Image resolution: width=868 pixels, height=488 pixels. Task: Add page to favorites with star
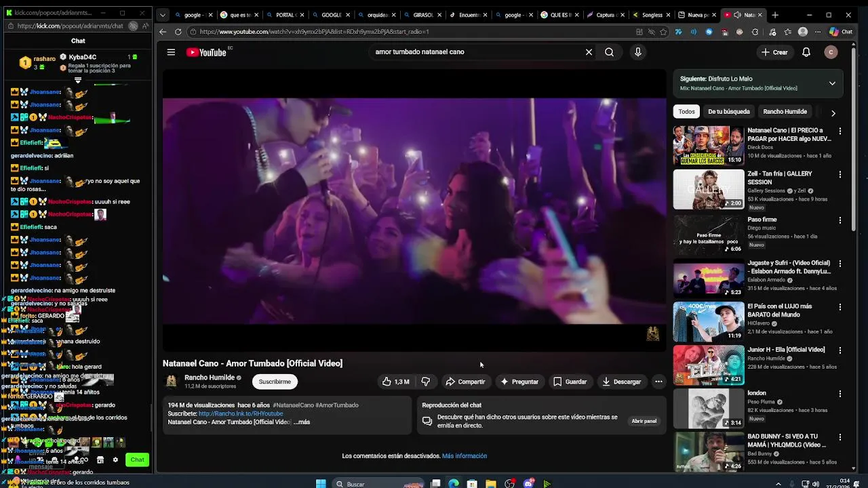(x=663, y=32)
